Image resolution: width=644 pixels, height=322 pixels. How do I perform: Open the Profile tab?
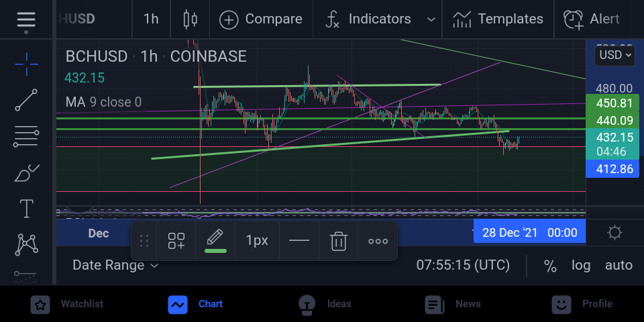(x=582, y=305)
